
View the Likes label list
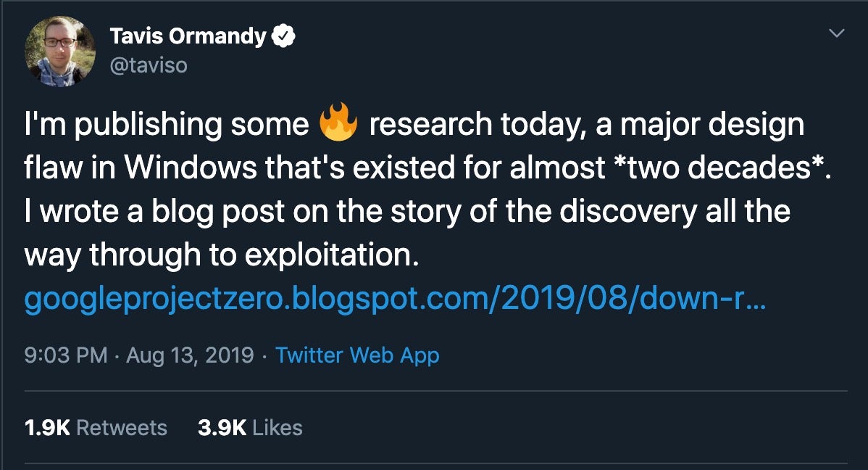coord(278,428)
